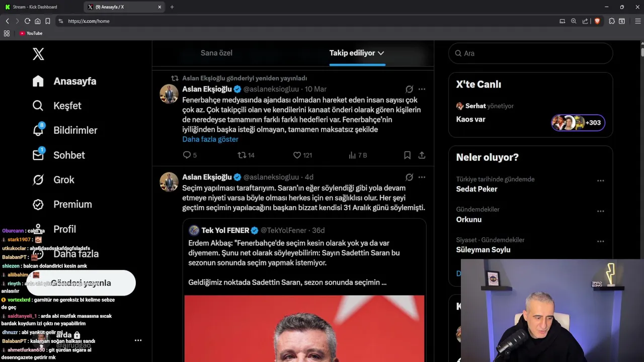This screenshot has width=644, height=362.
Task: Open Süleyman Soylu trending topic
Action: (483, 250)
